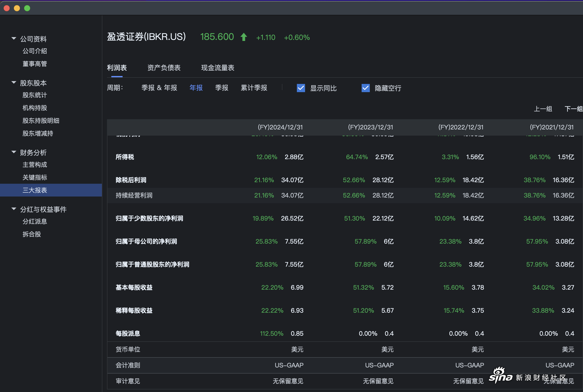Click stock name 盈透证券(IBKR.US)

(x=146, y=37)
